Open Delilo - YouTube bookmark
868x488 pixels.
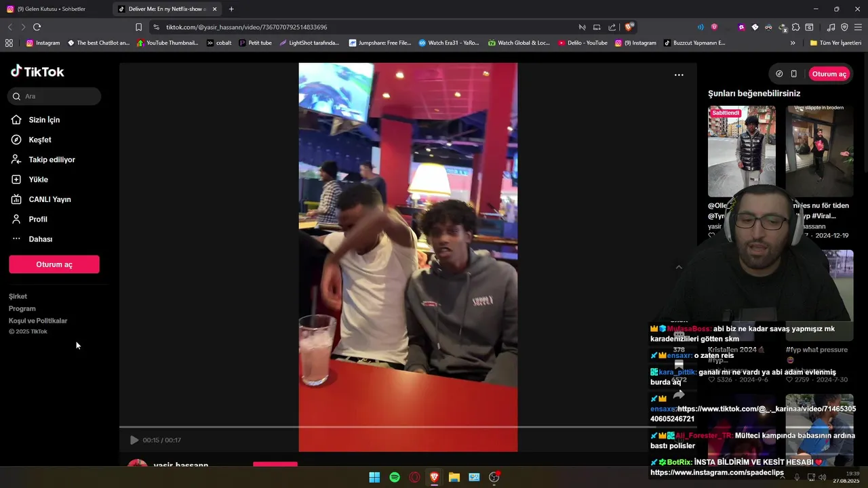583,43
